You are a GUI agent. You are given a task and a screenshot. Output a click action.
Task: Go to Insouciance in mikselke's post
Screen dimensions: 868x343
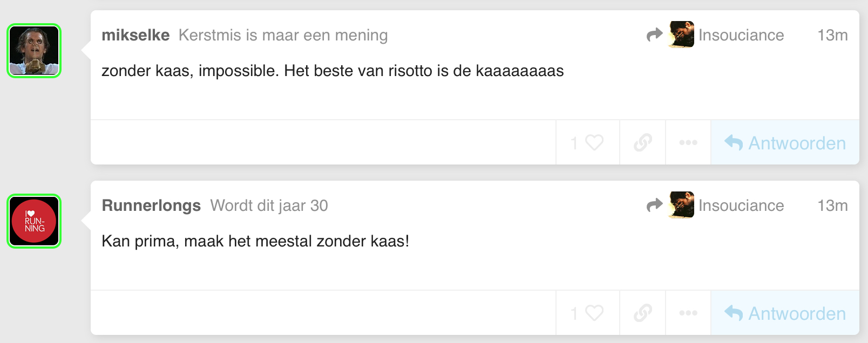(741, 35)
